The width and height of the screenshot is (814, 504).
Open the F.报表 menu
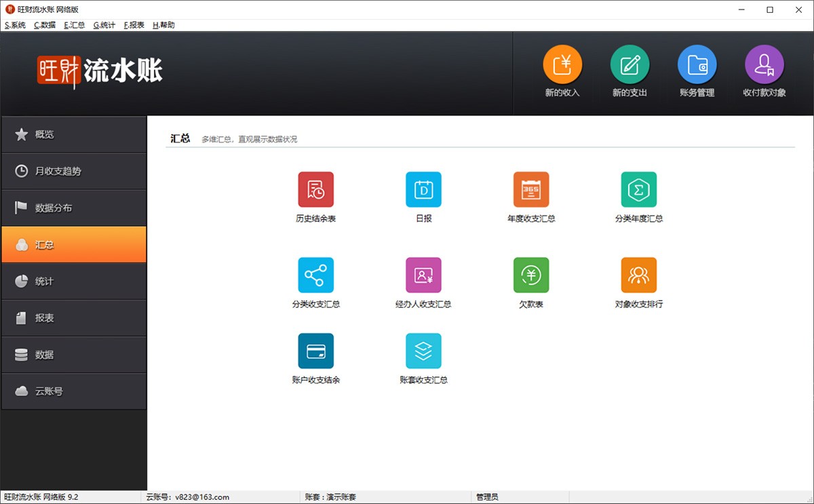click(x=134, y=25)
